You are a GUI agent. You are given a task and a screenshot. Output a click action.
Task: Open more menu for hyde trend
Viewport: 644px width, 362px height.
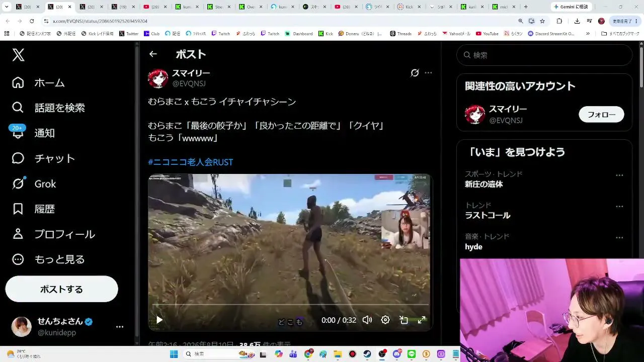[x=619, y=238]
